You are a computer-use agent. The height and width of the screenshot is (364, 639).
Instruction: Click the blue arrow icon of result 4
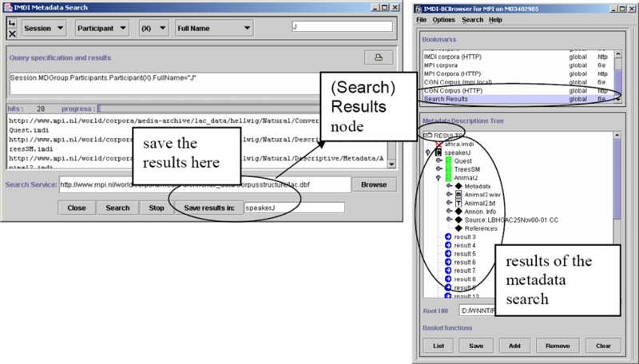coord(448,245)
